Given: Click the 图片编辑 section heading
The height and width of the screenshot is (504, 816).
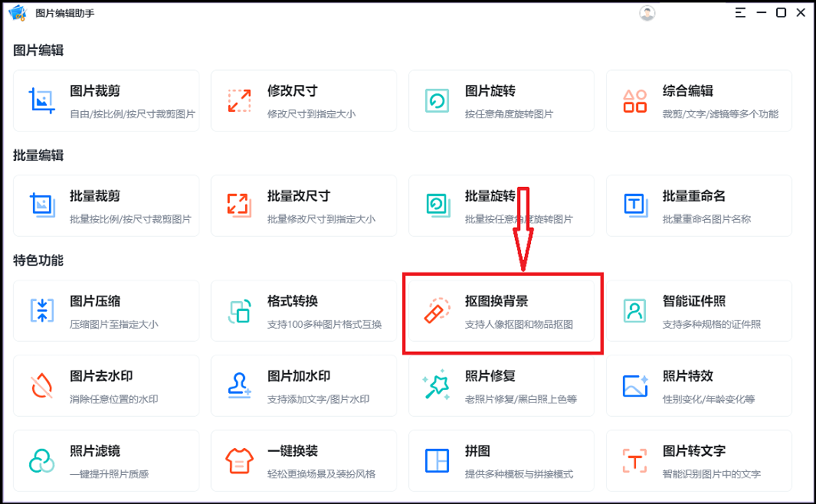Looking at the screenshot, I should click(x=38, y=51).
